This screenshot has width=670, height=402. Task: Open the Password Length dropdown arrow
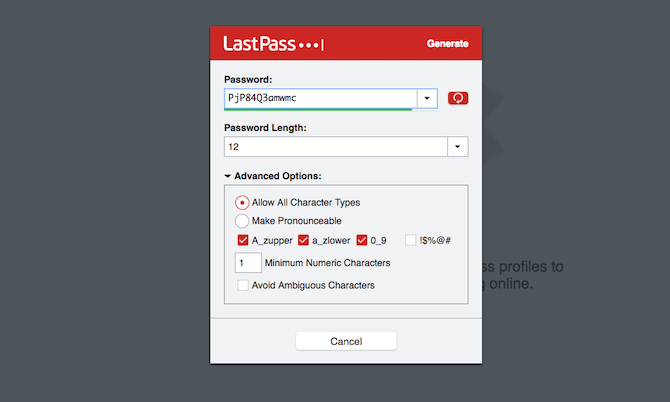(458, 147)
